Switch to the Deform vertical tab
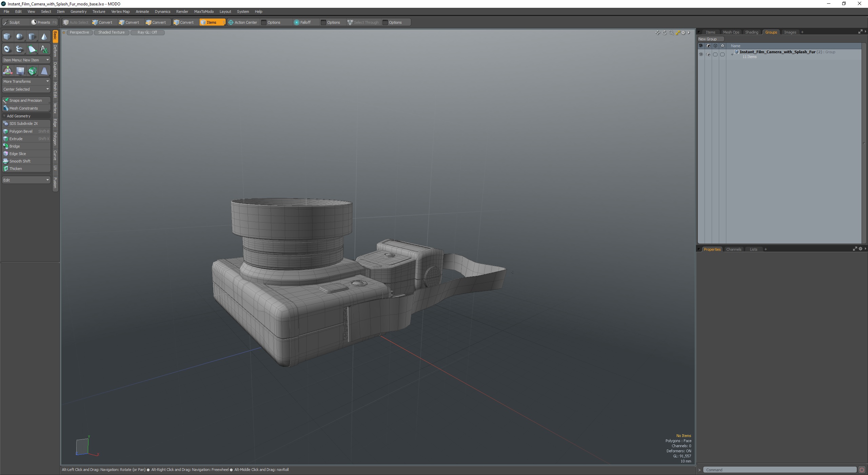Image resolution: width=868 pixels, height=475 pixels. (x=55, y=51)
